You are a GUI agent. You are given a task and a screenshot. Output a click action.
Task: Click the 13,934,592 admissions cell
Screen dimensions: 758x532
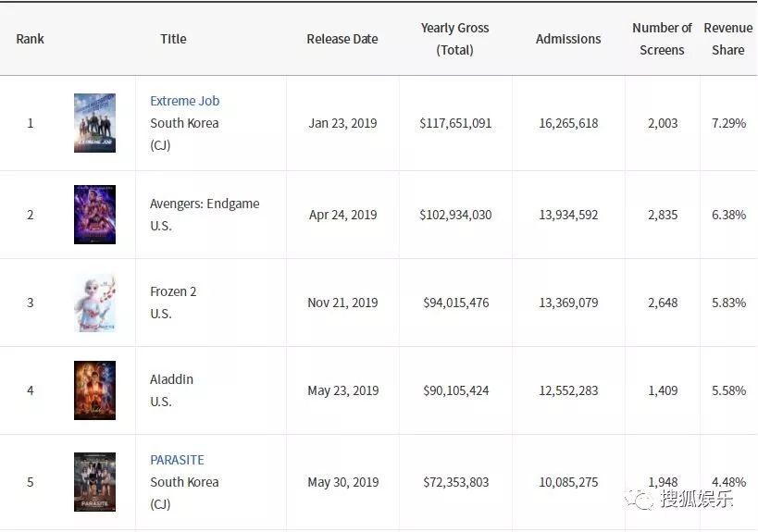568,215
